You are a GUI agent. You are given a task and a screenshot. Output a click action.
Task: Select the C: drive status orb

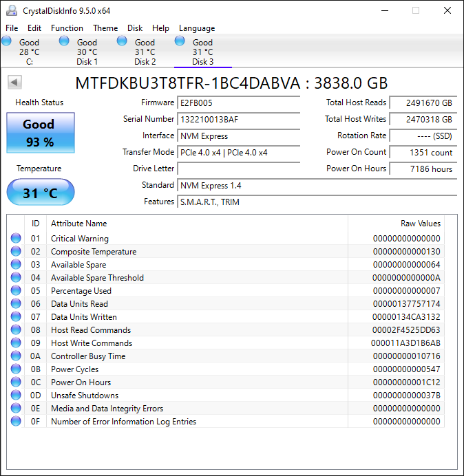coord(7,41)
